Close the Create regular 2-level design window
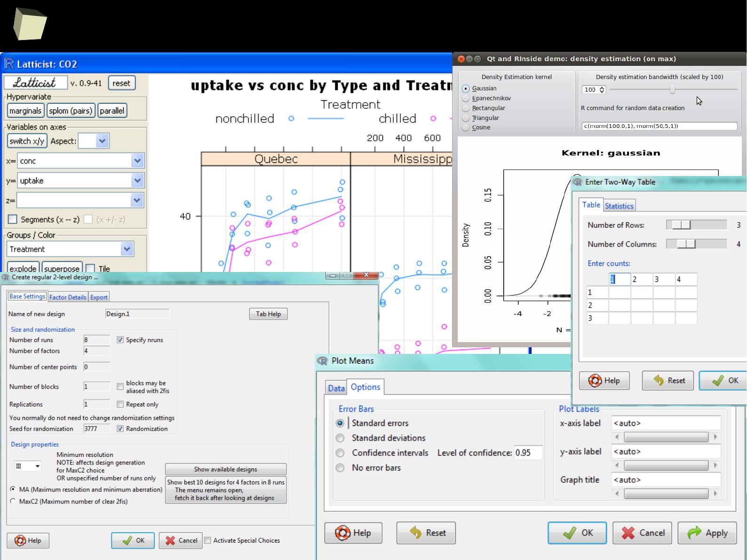Image resolution: width=747 pixels, height=560 pixels. (x=366, y=275)
